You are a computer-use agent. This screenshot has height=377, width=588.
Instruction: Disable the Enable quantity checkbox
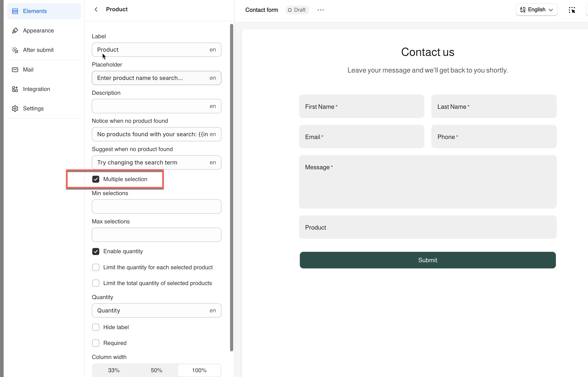96,251
